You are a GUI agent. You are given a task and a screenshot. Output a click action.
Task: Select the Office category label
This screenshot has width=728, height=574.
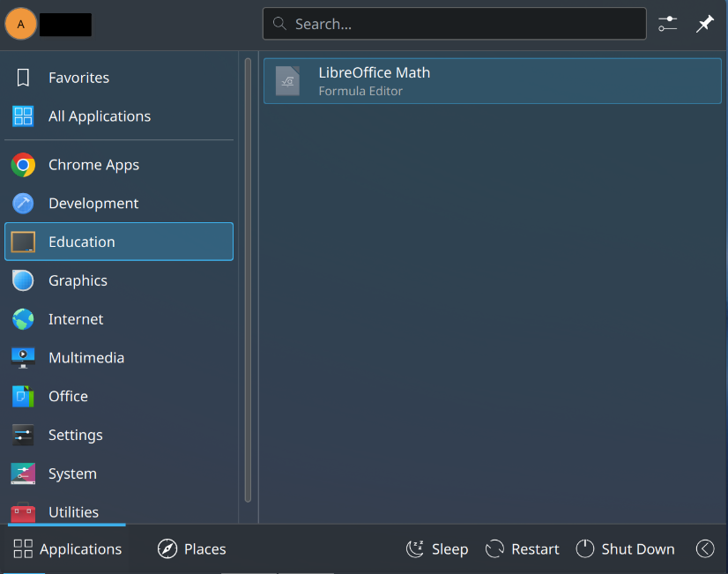68,396
